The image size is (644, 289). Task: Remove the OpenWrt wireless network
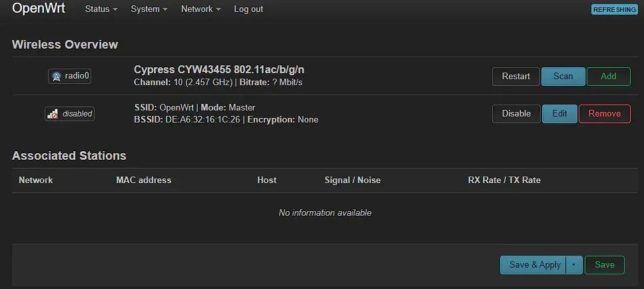[604, 114]
